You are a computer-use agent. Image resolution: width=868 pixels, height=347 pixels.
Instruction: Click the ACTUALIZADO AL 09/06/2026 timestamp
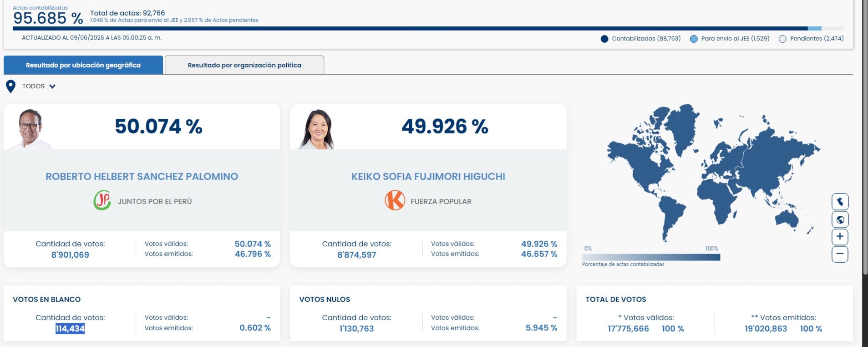point(92,38)
